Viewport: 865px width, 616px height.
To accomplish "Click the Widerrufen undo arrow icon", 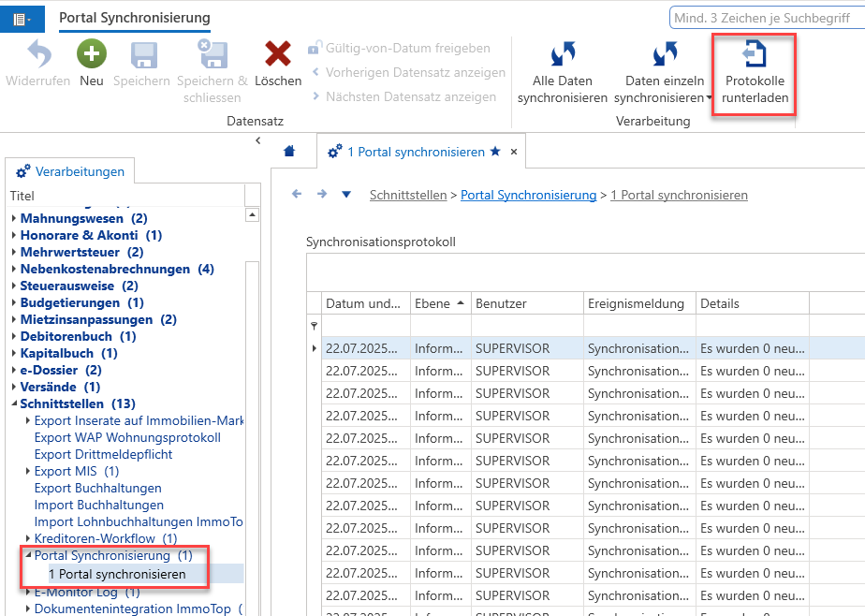I will click(38, 54).
